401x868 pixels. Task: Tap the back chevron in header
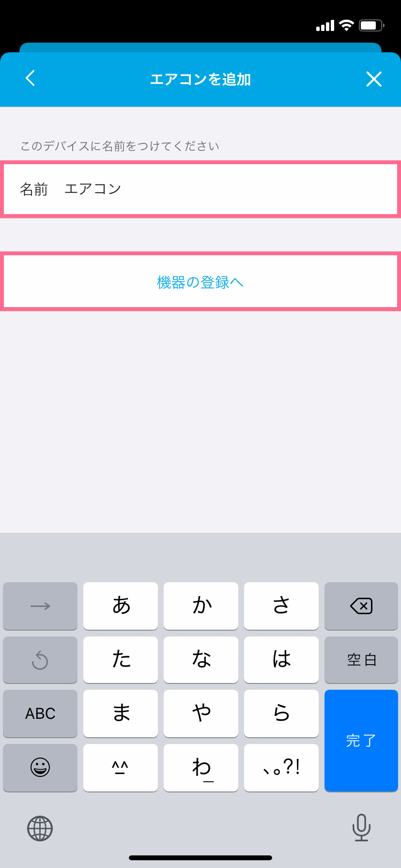(x=30, y=78)
